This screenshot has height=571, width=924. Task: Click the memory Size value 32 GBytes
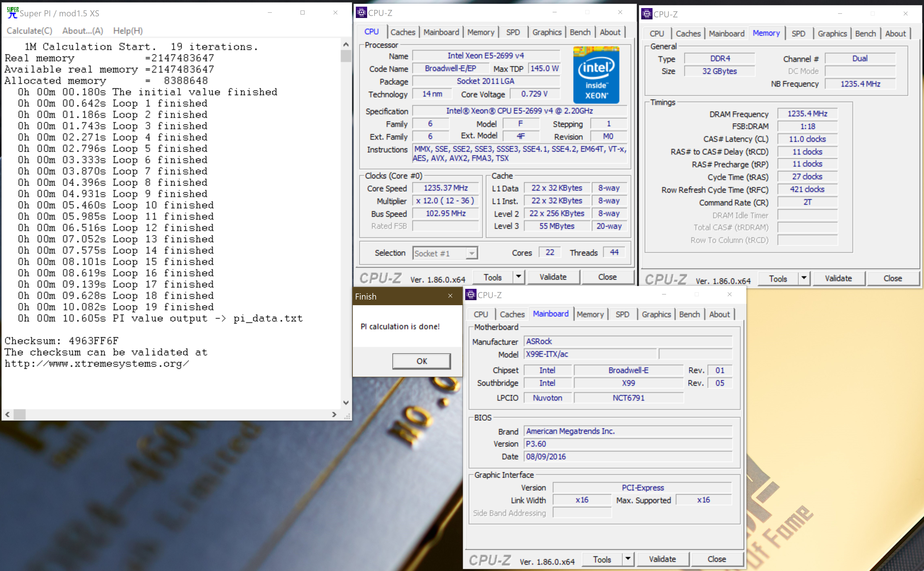[719, 71]
